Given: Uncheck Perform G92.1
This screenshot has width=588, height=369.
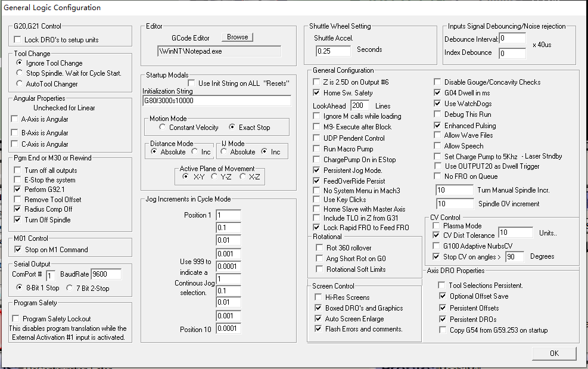Looking at the screenshot, I should [x=17, y=189].
